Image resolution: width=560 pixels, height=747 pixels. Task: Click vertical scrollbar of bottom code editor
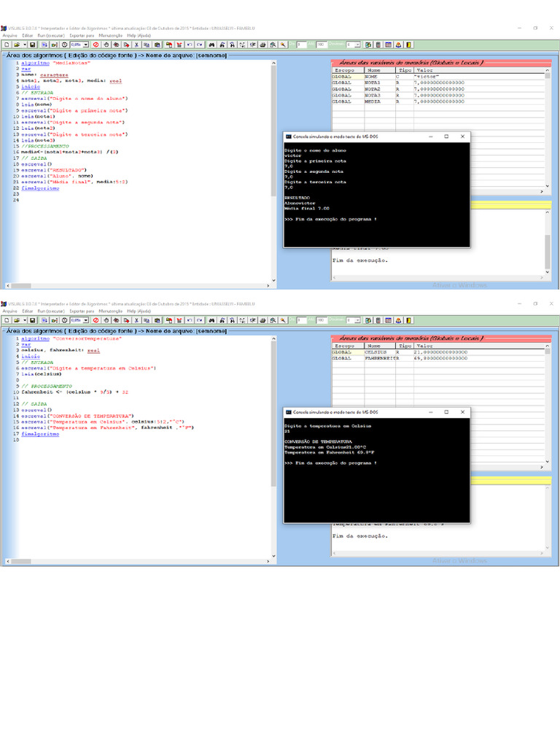274,447
